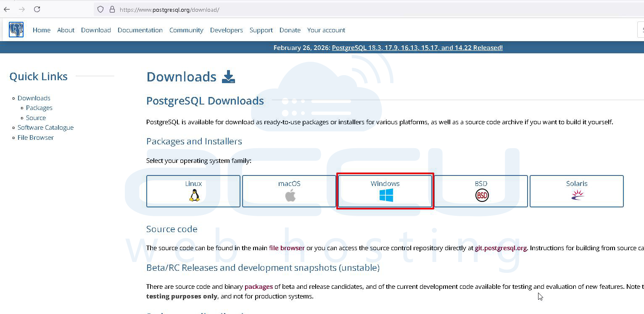
Task: Click the macOS apple icon
Action: [290, 195]
